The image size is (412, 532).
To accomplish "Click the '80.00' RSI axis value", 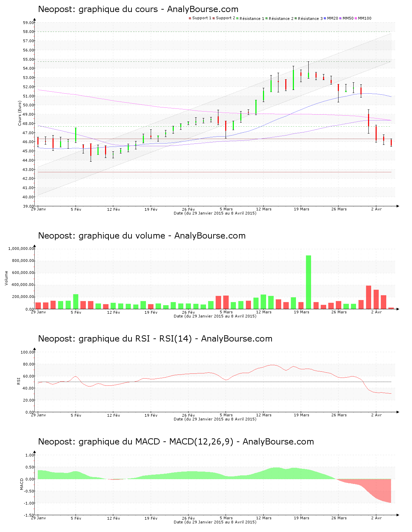I will pos(28,364).
